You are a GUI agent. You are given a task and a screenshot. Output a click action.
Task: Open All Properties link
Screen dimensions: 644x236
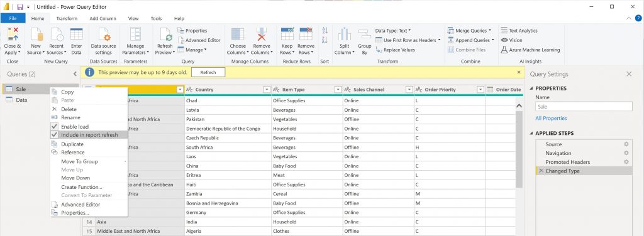[551, 119]
